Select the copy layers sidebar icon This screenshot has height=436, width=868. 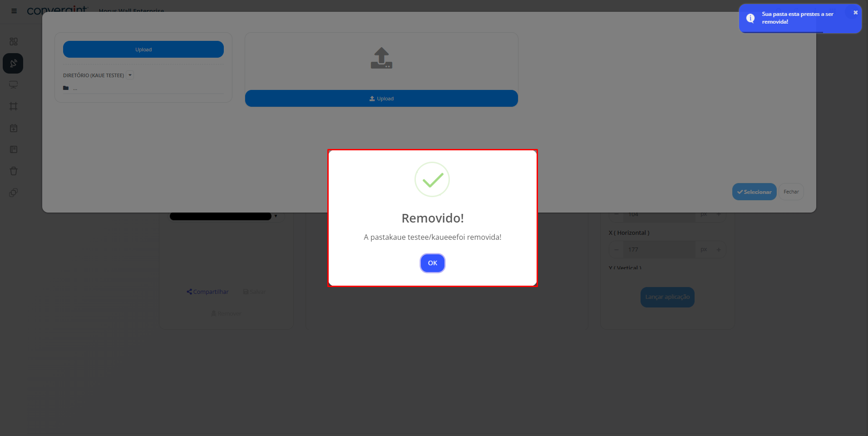14,193
